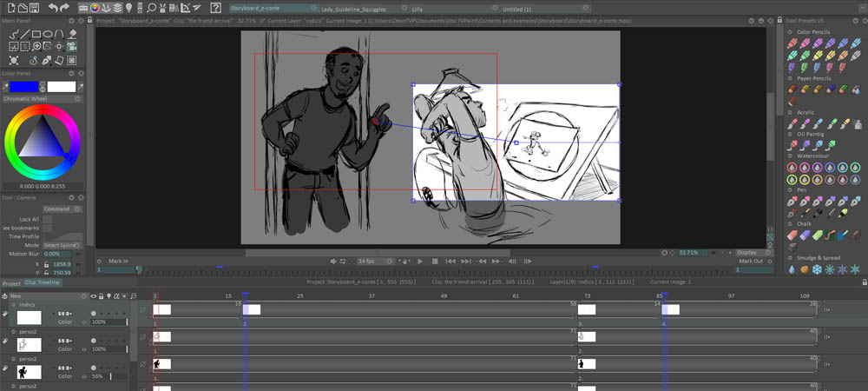Viewport: 868px width, 391px height.
Task: Collapse the Color Pencils preset group
Action: [792, 32]
